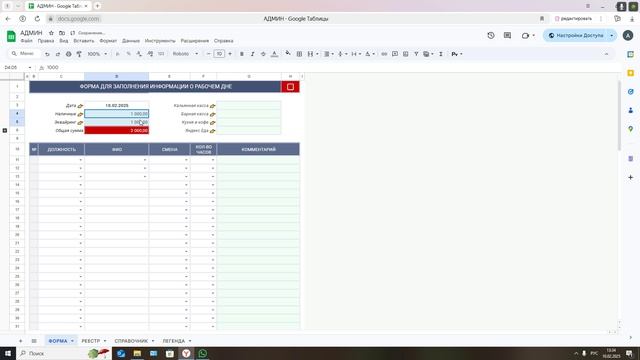
Task: Click the font size input field
Action: [219, 54]
